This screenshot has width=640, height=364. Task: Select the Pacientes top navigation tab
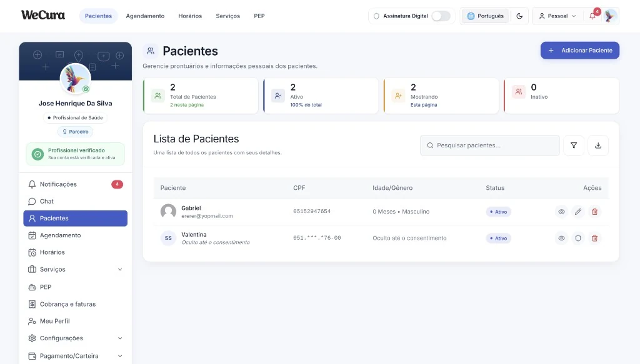98,16
